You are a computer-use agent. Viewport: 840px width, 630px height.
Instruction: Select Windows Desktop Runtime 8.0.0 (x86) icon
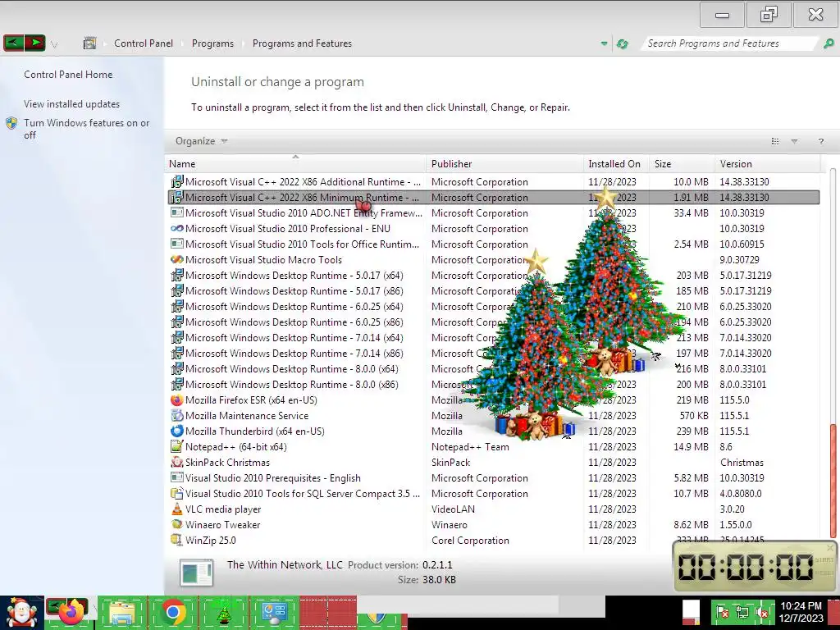click(x=177, y=384)
